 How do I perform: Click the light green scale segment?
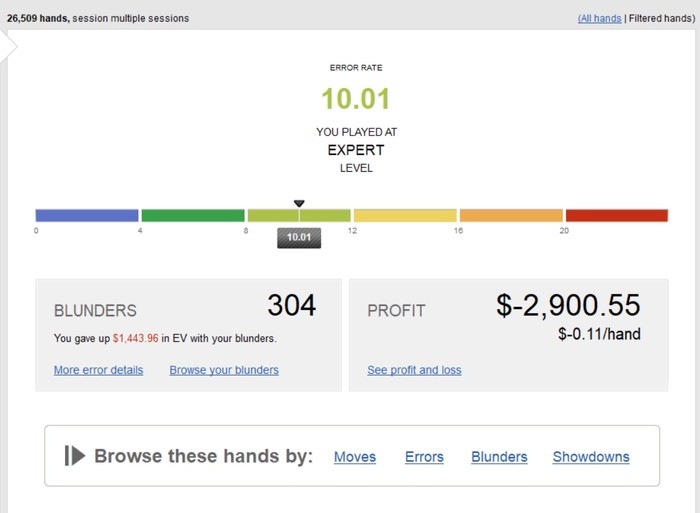coord(299,215)
